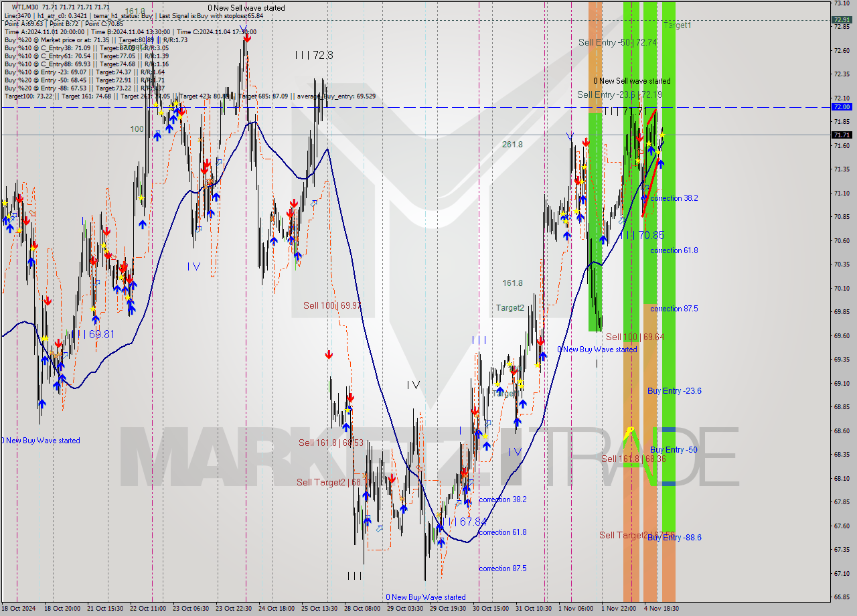
Task: Click the 67.85 price axis label
Action: [842, 502]
